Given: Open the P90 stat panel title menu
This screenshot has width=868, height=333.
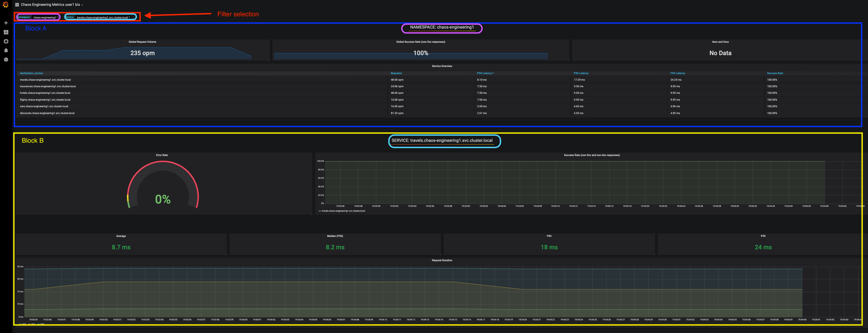Looking at the screenshot, I should coord(549,236).
